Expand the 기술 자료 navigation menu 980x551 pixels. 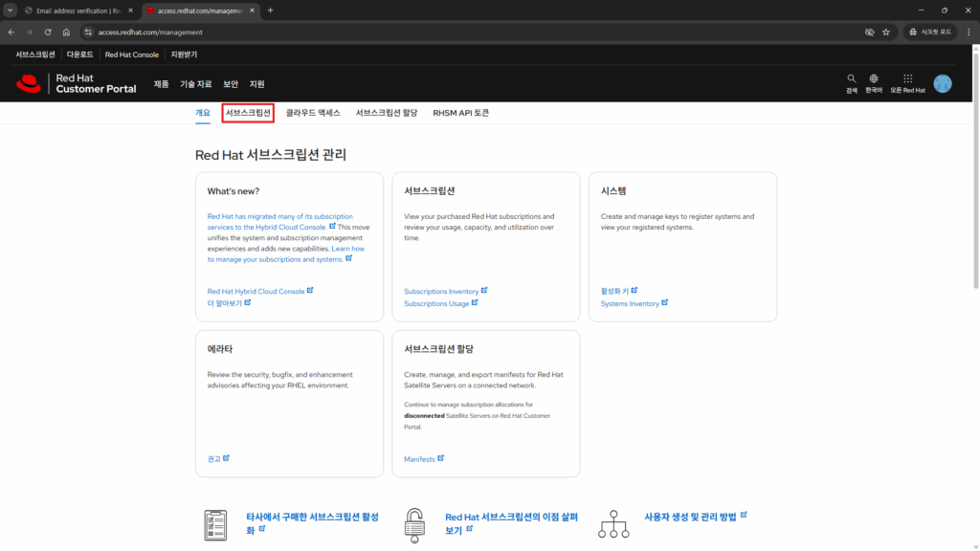pos(196,84)
